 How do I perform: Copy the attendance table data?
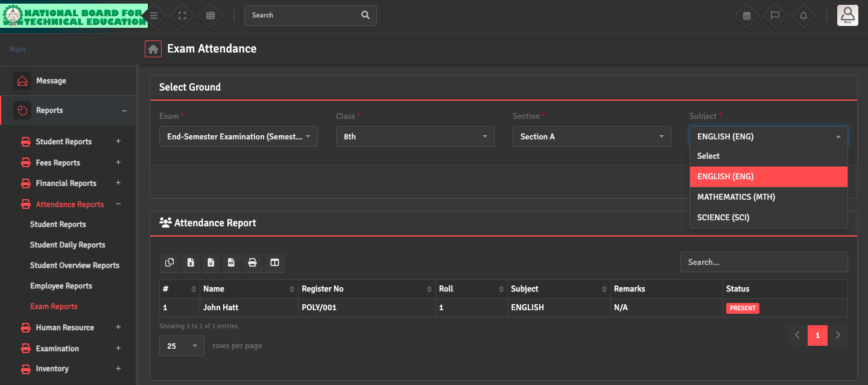169,262
